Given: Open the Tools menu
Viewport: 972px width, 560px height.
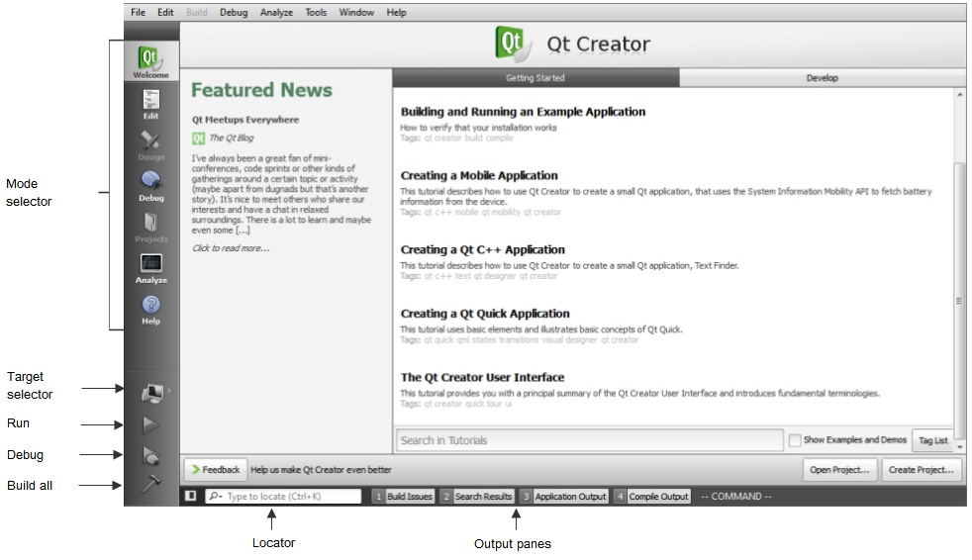Looking at the screenshot, I should pos(316,13).
